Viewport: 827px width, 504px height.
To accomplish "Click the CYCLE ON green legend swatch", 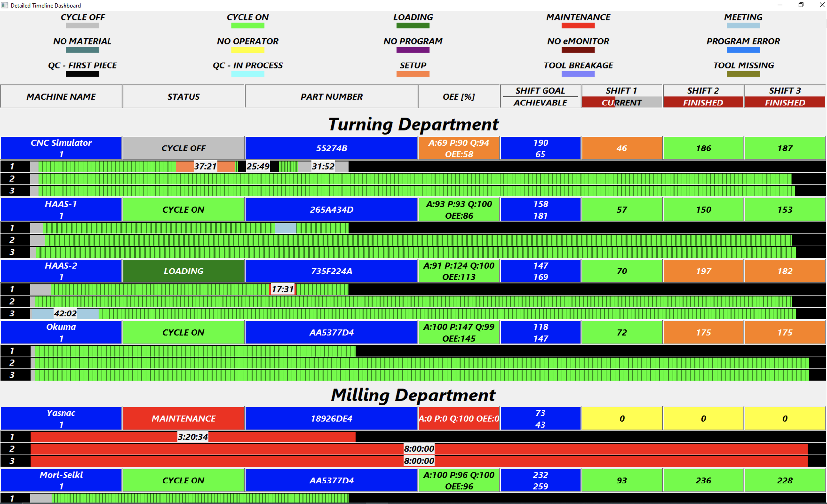I will coord(248,25).
